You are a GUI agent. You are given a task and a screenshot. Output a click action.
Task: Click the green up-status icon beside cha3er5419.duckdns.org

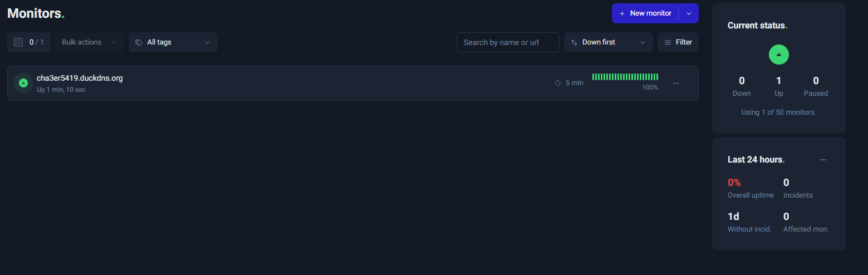pyautogui.click(x=23, y=83)
